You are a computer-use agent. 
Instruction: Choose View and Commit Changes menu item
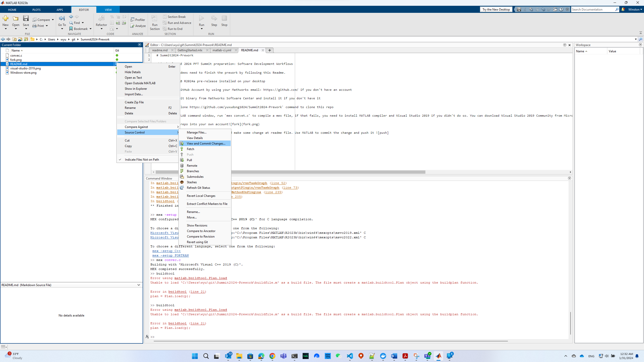pyautogui.click(x=206, y=144)
